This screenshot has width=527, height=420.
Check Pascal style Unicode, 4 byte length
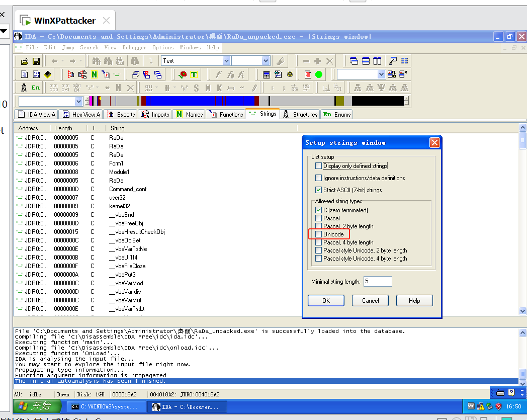point(319,259)
